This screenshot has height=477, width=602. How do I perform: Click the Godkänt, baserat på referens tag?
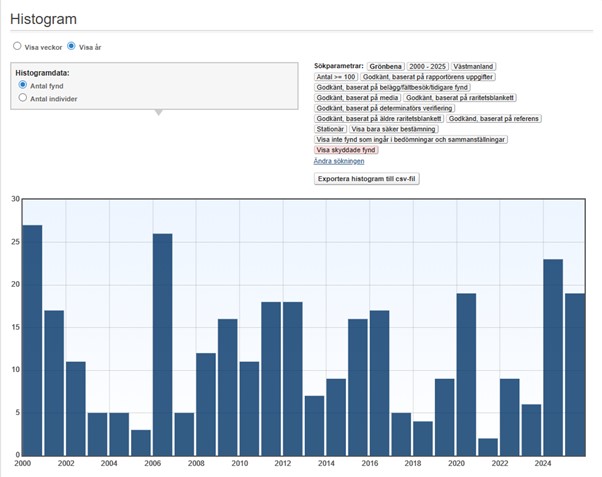495,118
